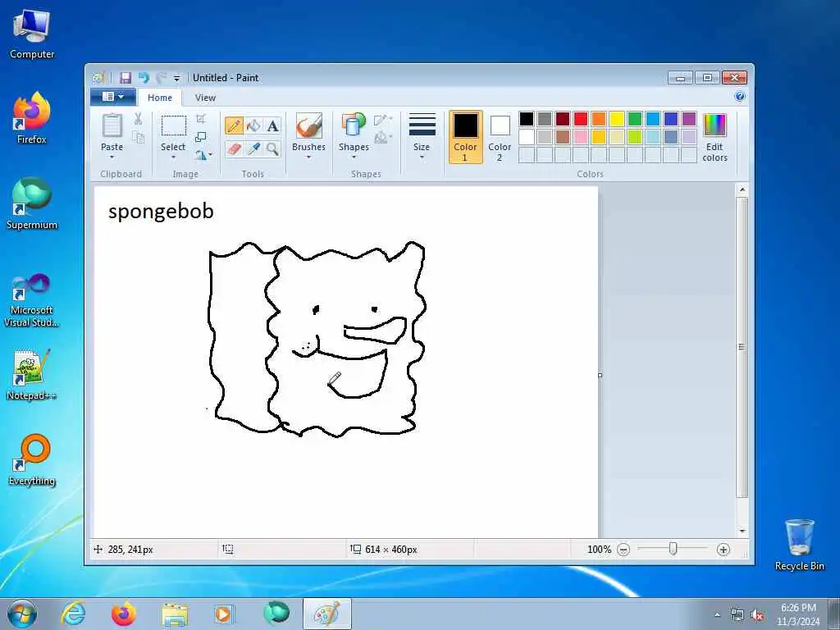Screen dimensions: 840x630
Task: Select the Color picker eyedropper tool
Action: [253, 148]
